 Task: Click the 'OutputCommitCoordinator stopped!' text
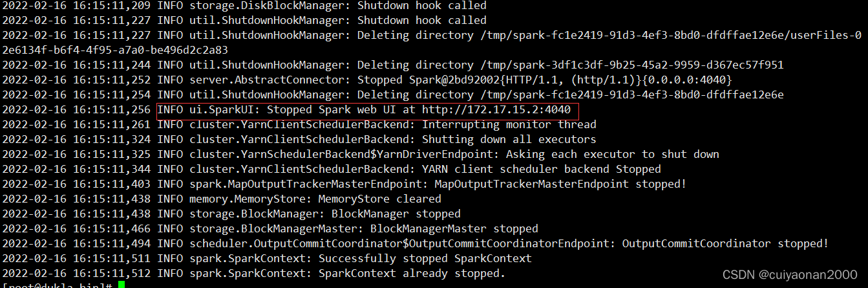coord(725,243)
